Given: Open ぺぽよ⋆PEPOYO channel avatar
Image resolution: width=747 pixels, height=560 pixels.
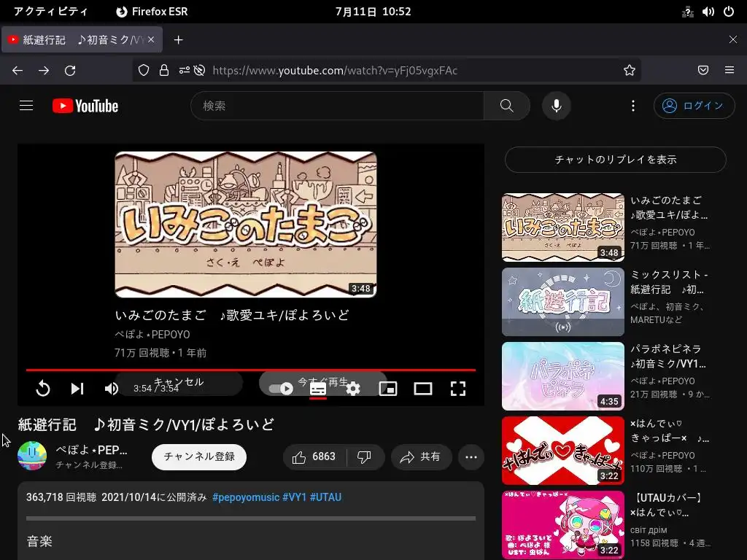Looking at the screenshot, I should click(32, 456).
